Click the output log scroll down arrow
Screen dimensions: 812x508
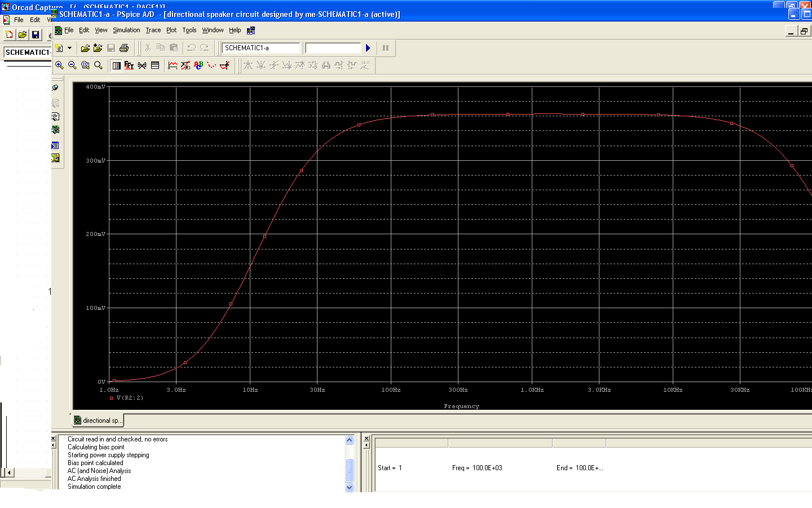click(x=349, y=487)
